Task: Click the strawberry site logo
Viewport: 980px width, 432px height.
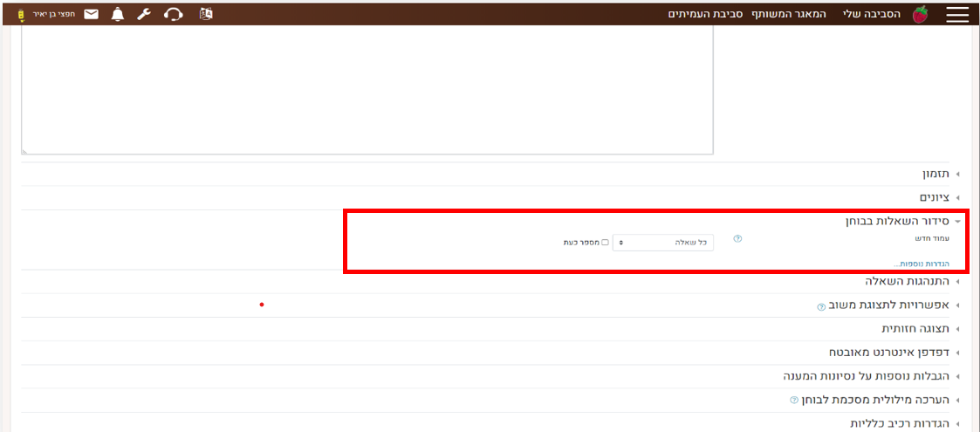Action: pyautogui.click(x=919, y=14)
